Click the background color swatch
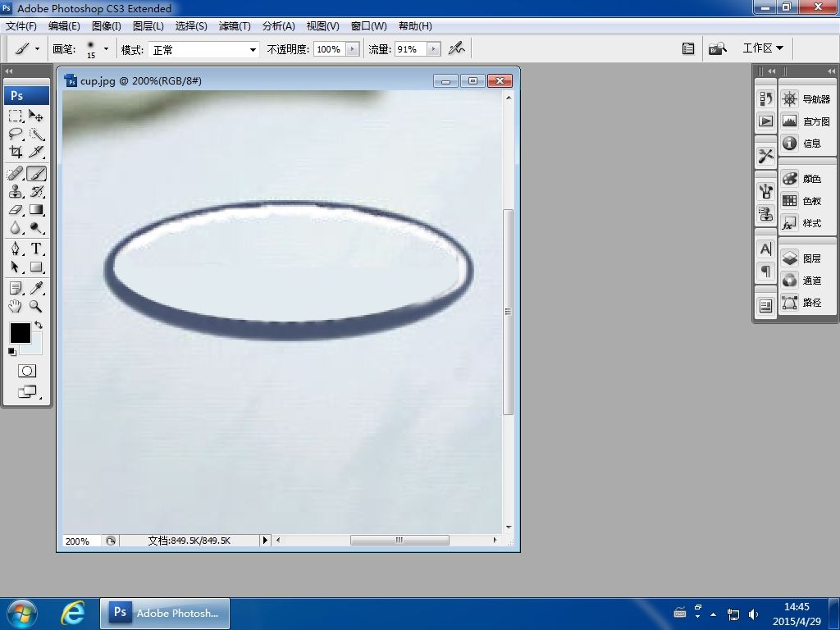The width and height of the screenshot is (840, 630). pos(35,347)
